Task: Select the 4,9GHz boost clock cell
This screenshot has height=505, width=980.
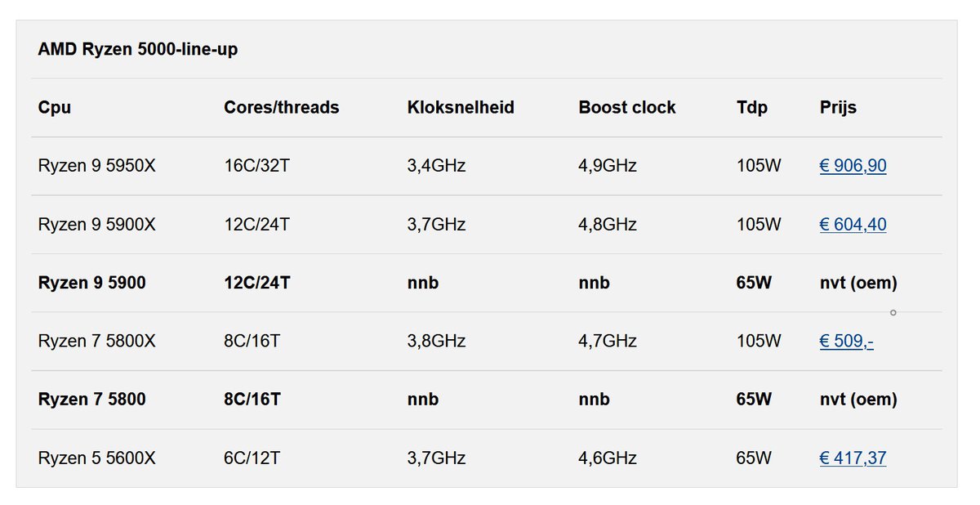Action: (608, 166)
